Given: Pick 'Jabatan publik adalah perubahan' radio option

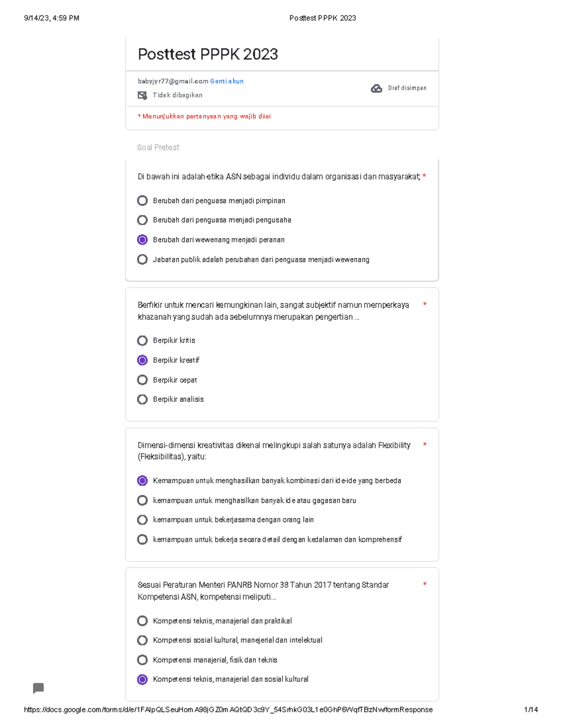Looking at the screenshot, I should (143, 259).
